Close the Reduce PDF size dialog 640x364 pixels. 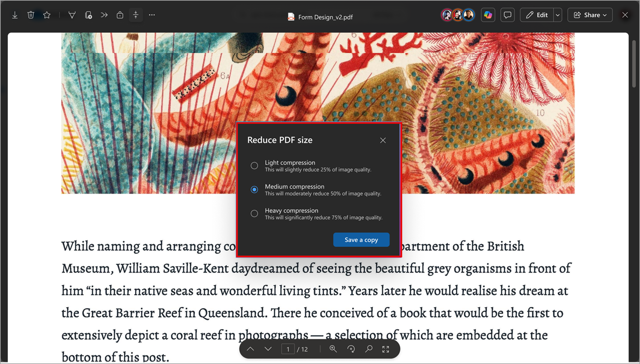pyautogui.click(x=383, y=140)
